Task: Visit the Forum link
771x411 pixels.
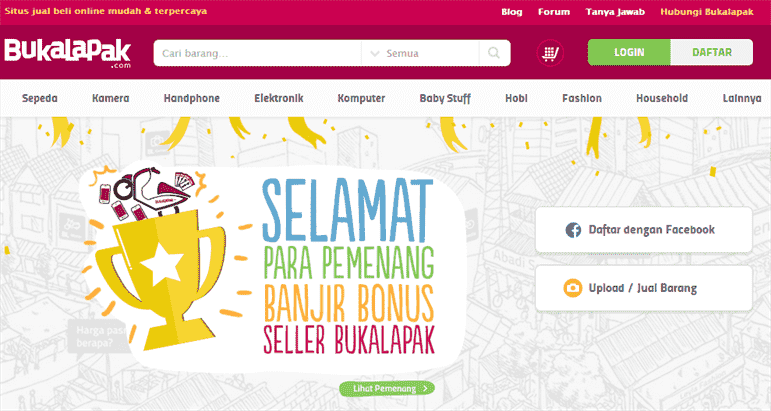Action: [x=554, y=12]
